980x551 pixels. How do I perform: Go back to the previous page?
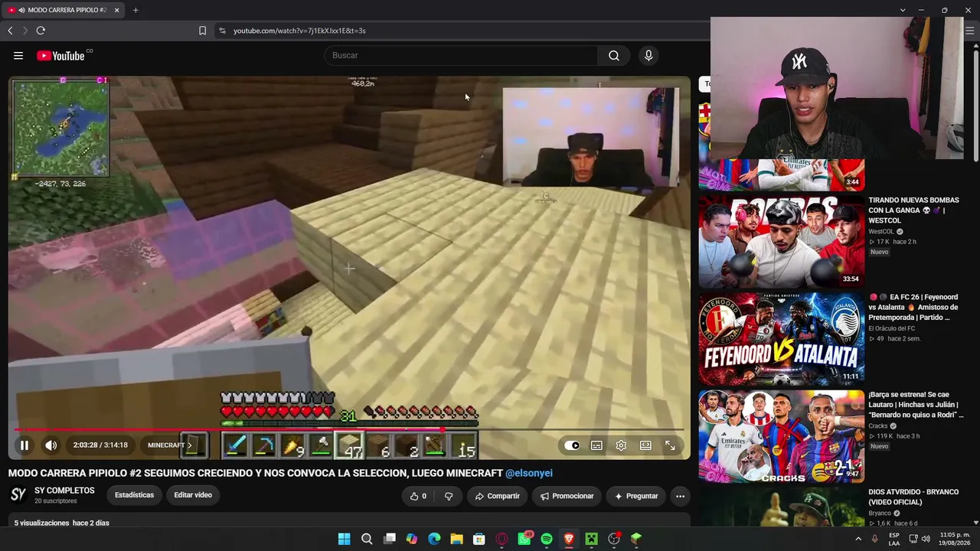[x=10, y=31]
